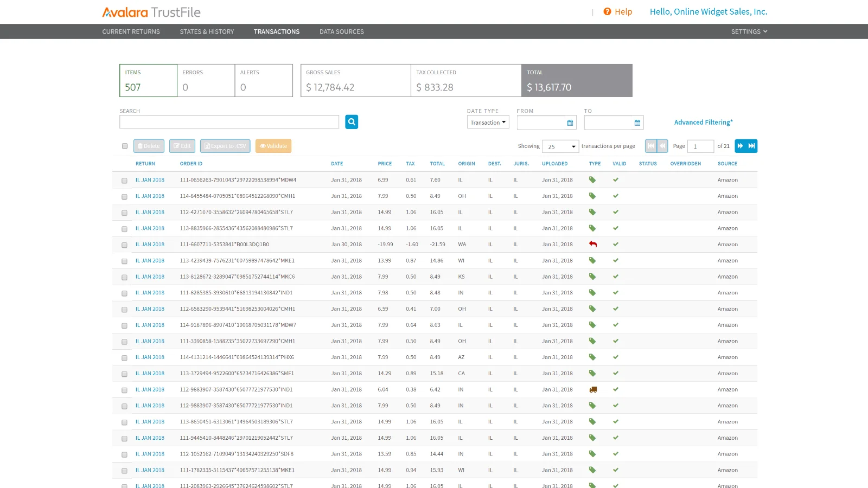Open the From date calendar picker
The image size is (868, 488).
click(x=570, y=122)
